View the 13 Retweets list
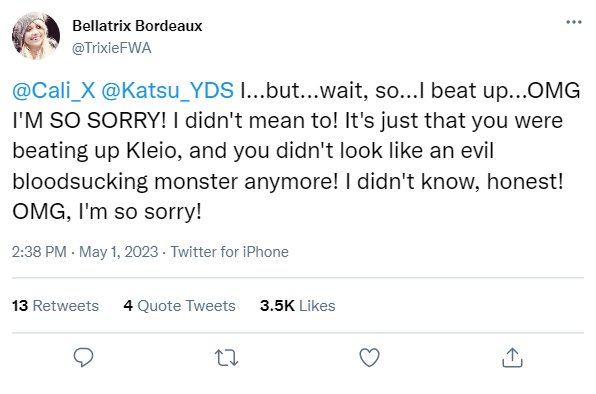The image size is (596, 394). tap(55, 306)
